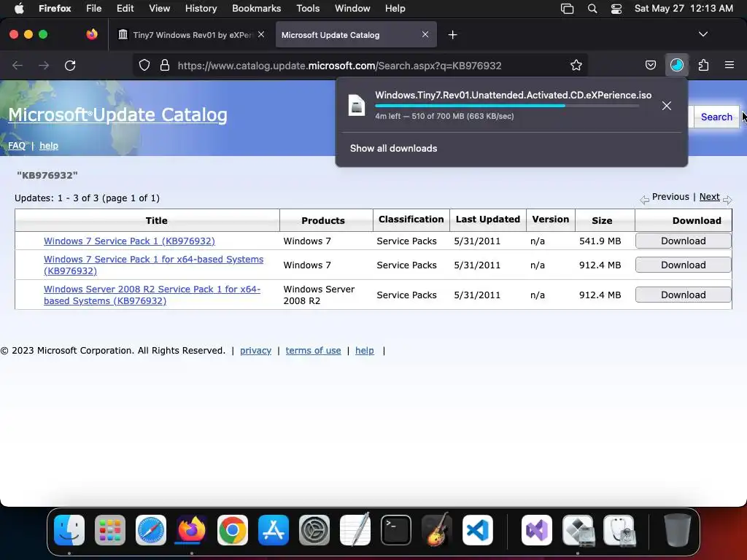
Task: Click the downloading ISO file icon
Action: [356, 105]
